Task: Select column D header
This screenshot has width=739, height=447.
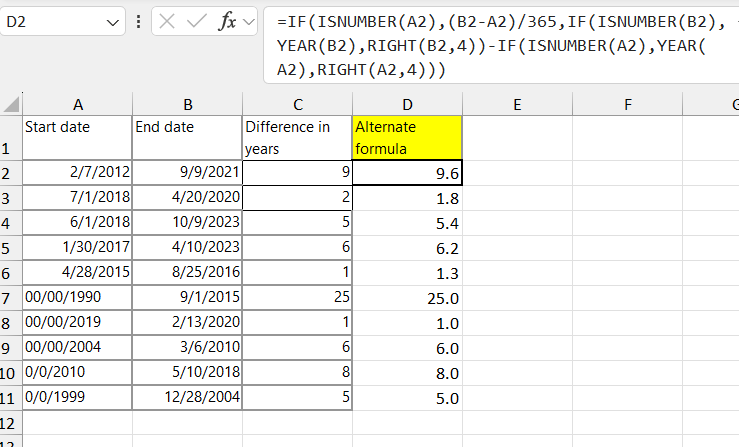Action: click(x=407, y=104)
